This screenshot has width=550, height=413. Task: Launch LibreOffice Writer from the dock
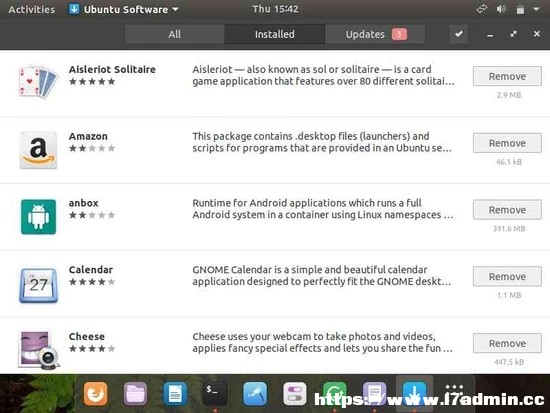175,394
